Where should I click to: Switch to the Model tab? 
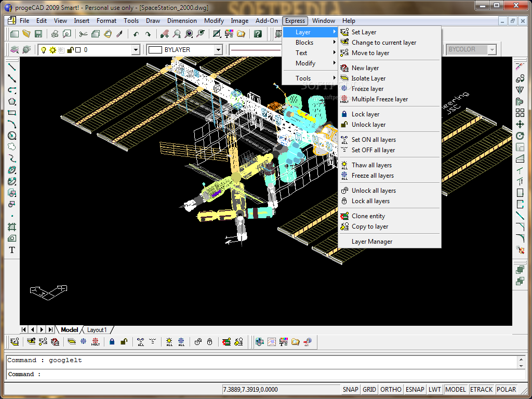(x=70, y=330)
